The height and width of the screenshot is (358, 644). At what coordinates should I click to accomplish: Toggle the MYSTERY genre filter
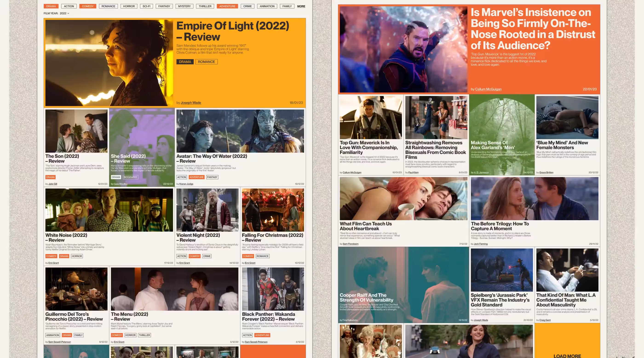click(x=184, y=6)
